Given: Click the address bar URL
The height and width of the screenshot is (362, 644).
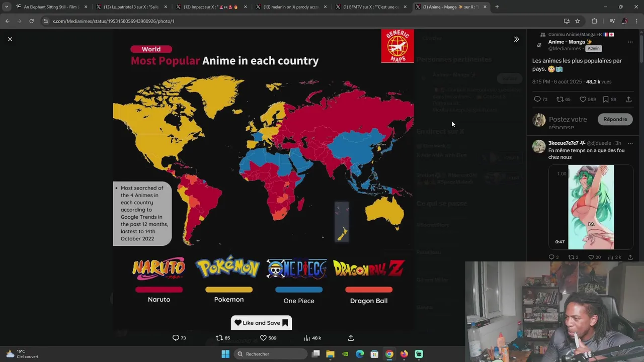Looking at the screenshot, I should (113, 21).
